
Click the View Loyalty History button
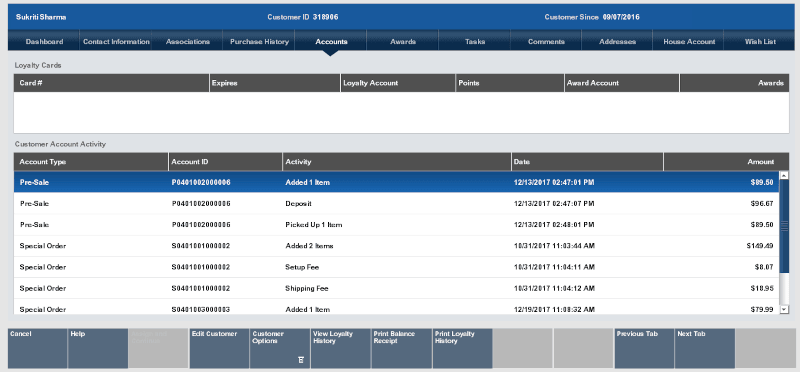point(341,349)
